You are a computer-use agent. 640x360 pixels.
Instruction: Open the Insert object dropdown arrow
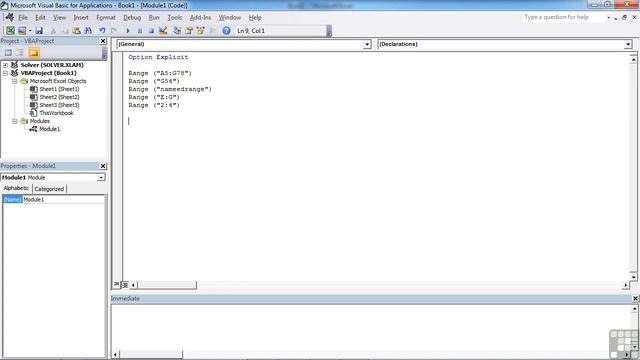[30, 31]
